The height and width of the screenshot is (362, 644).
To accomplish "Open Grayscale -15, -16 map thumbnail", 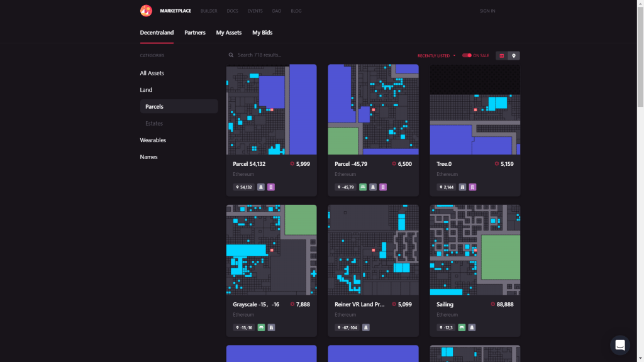I will (272, 250).
